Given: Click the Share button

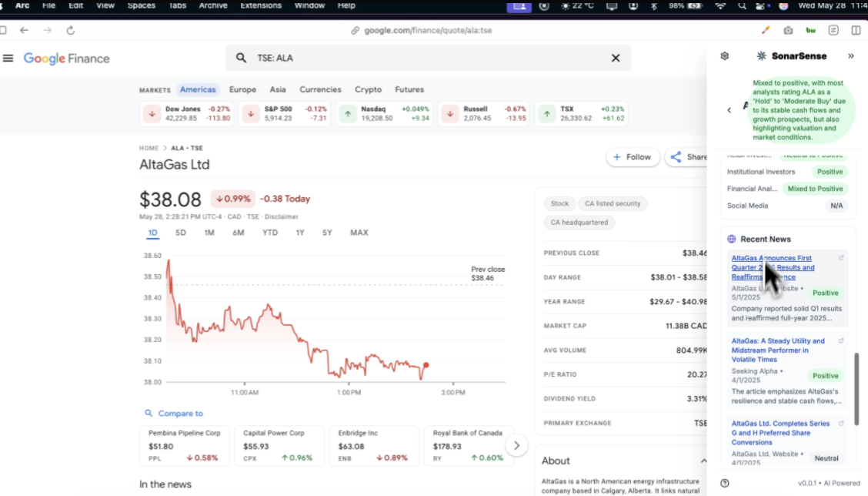Looking at the screenshot, I should 686,157.
